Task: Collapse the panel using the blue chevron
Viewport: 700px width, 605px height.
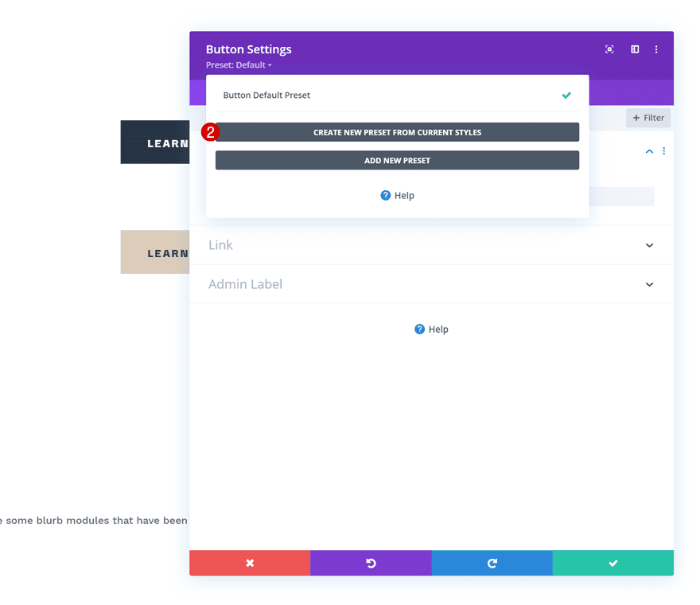Action: pos(648,150)
